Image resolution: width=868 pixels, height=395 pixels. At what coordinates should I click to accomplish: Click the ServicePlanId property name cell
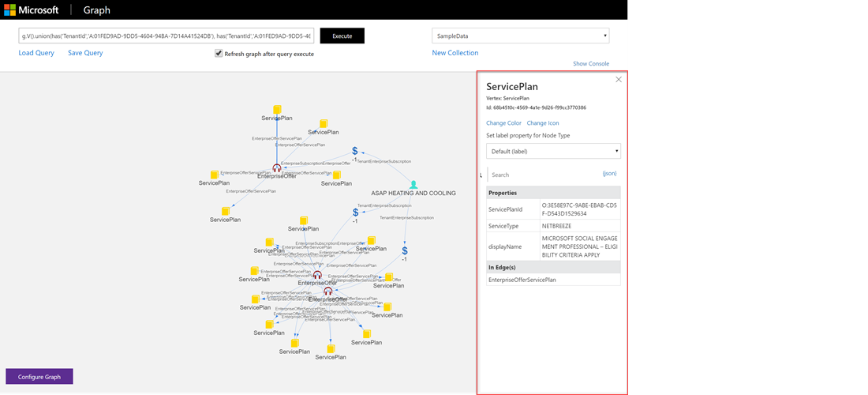tap(513, 209)
